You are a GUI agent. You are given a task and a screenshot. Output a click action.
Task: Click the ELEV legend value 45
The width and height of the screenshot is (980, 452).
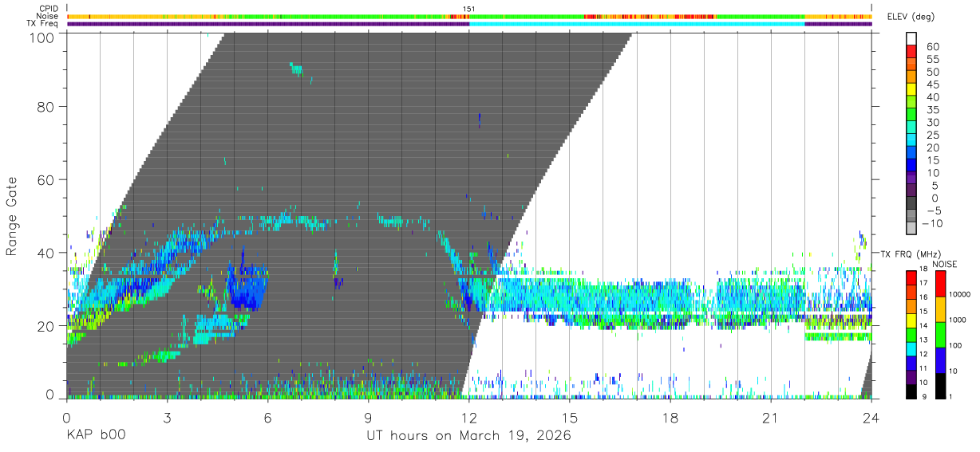click(932, 85)
